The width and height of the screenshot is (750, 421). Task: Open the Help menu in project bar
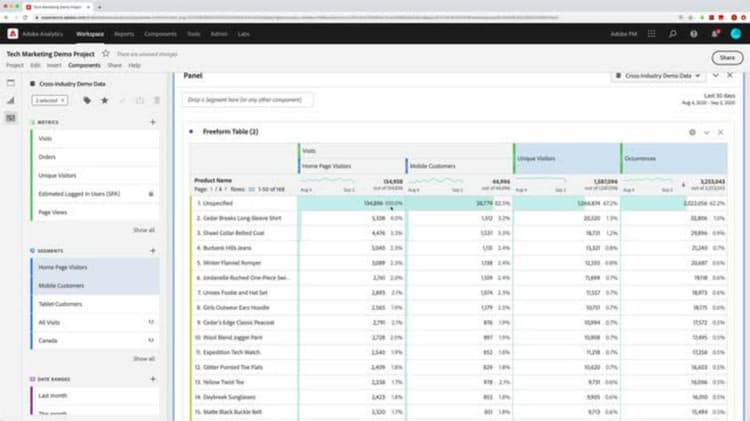[x=134, y=65]
